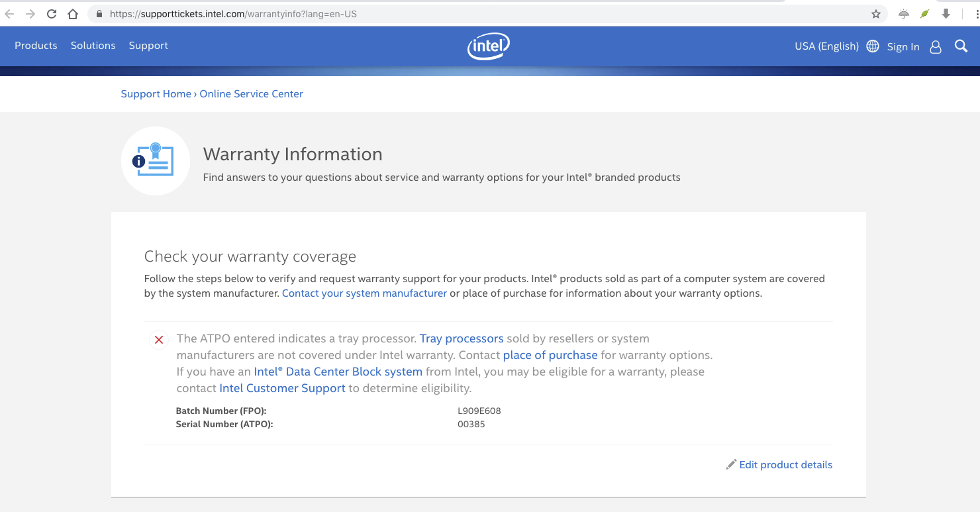Click the user profile icon

936,46
